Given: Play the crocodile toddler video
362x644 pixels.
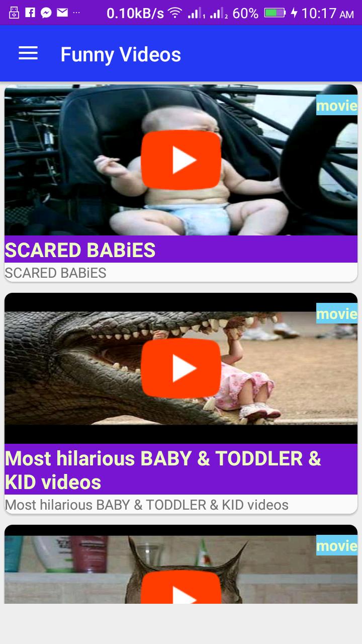Looking at the screenshot, I should click(x=181, y=368).
